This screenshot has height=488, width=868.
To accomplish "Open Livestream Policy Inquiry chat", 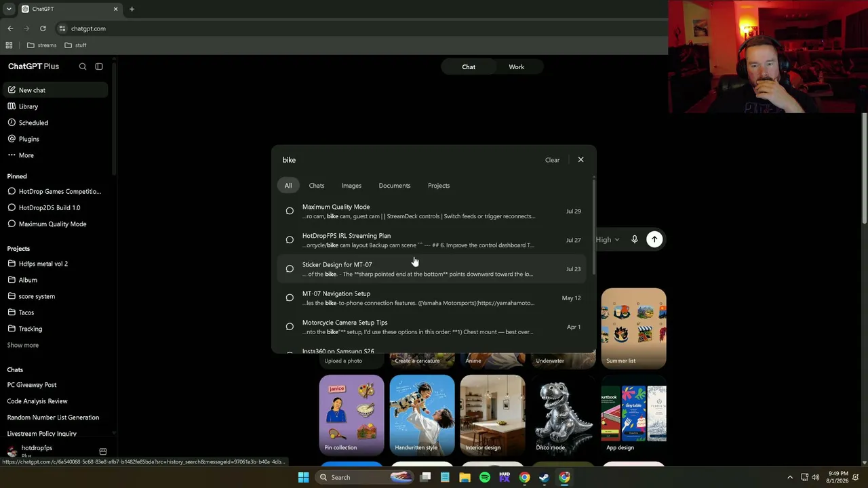I will (x=54, y=434).
